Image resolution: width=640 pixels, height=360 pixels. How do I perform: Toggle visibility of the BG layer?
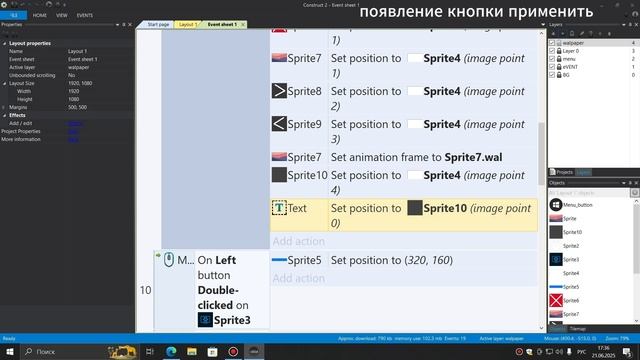[x=552, y=75]
